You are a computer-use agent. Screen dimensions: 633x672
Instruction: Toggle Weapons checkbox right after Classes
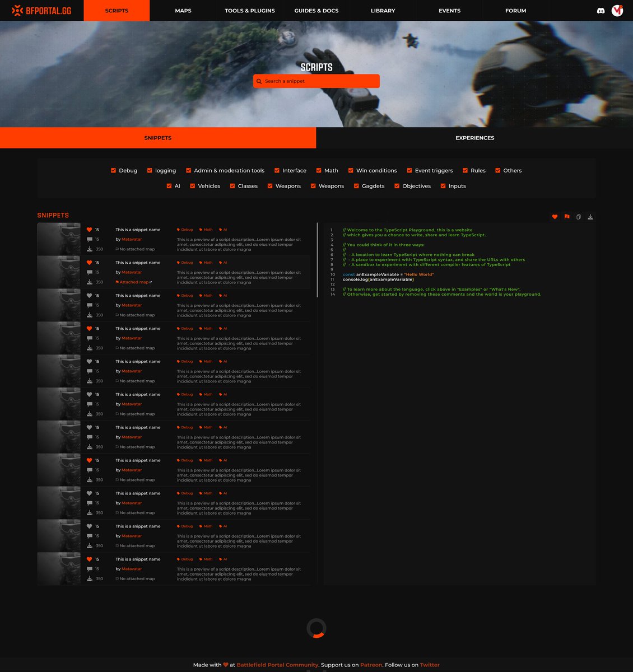click(x=270, y=186)
